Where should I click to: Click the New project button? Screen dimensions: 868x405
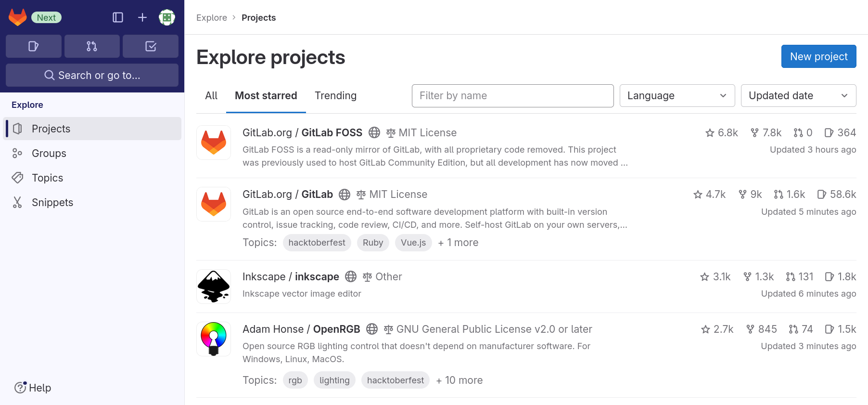(x=818, y=56)
